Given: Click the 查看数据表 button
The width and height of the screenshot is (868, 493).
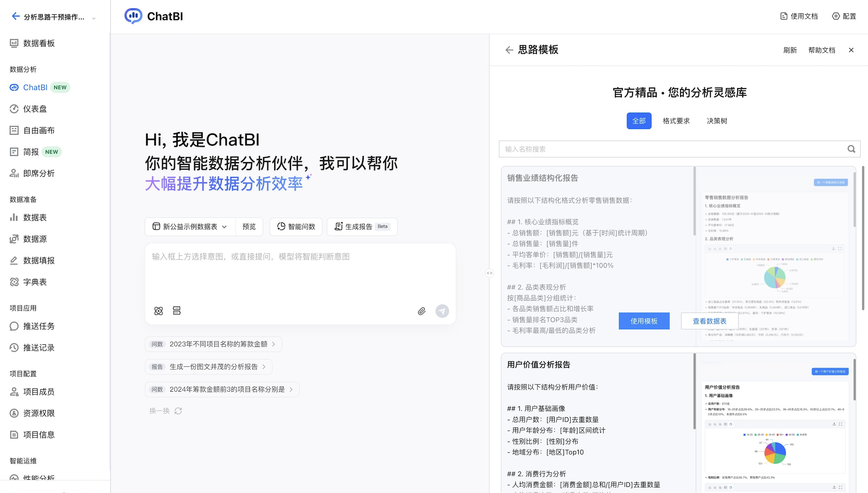Looking at the screenshot, I should [x=709, y=321].
